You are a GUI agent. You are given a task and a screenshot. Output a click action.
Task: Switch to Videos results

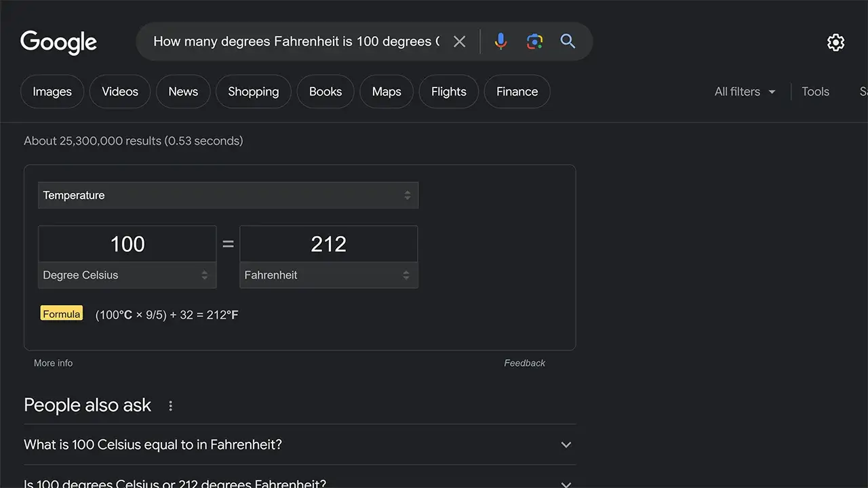pos(120,91)
